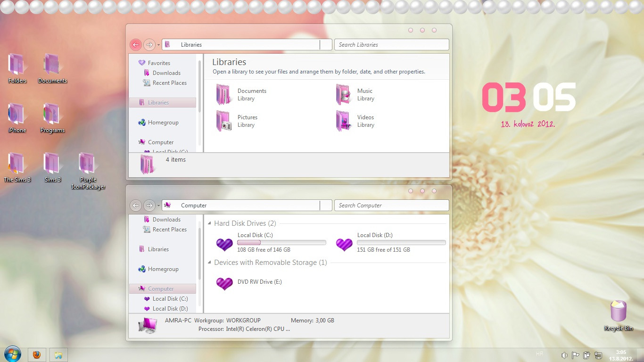Click the HR language indicator
The height and width of the screenshot is (362, 644).
(539, 354)
